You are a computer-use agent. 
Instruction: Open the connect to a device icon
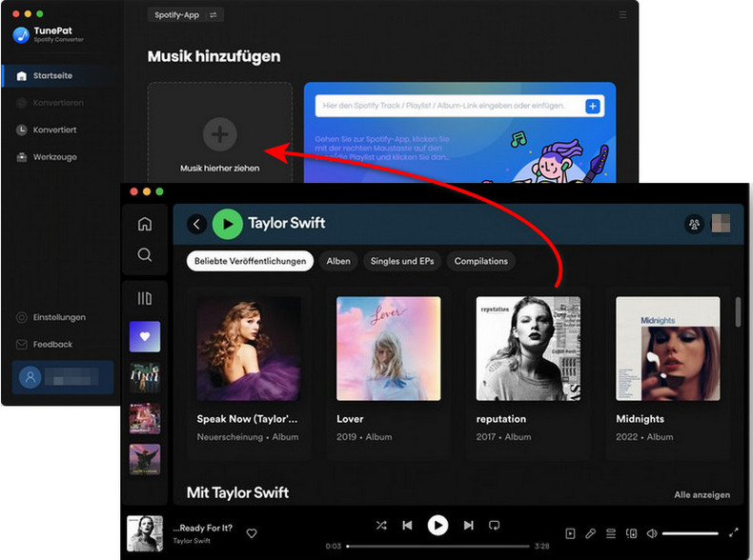pyautogui.click(x=632, y=533)
